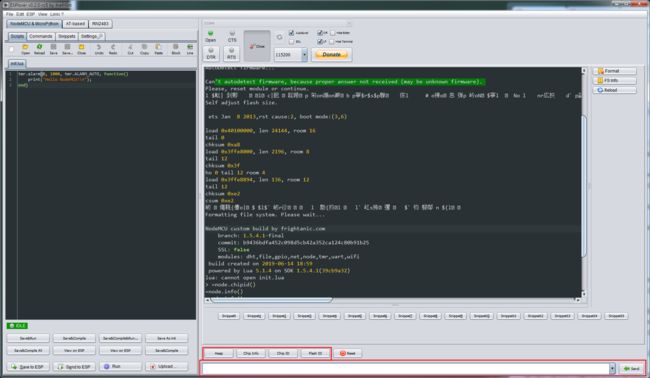Open the ESP menu
Viewport: 650px width, 378px height.
pyautogui.click(x=31, y=14)
